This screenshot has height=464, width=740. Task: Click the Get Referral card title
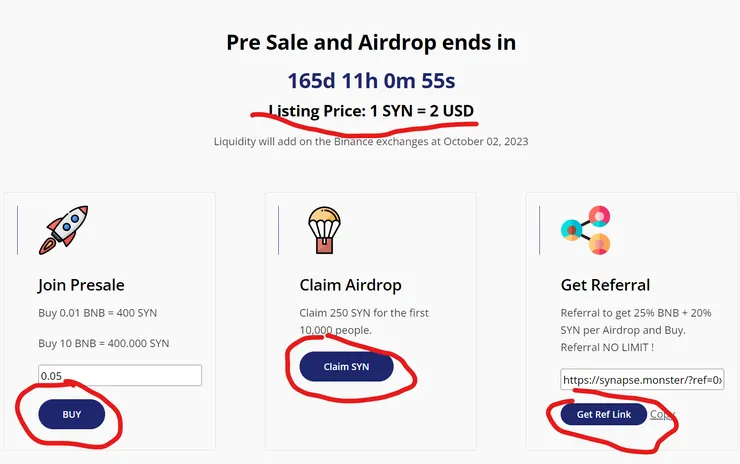coord(606,285)
